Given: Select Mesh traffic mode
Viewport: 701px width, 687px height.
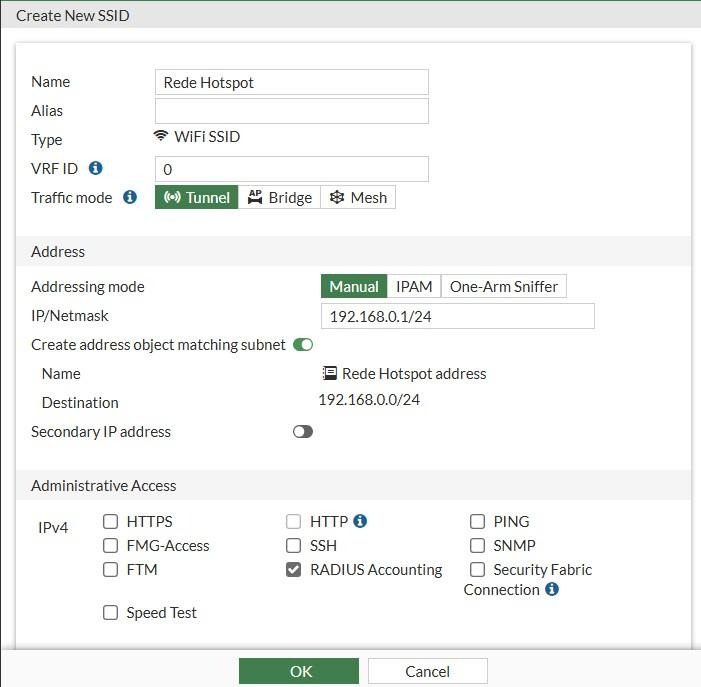Looking at the screenshot, I should click(358, 198).
